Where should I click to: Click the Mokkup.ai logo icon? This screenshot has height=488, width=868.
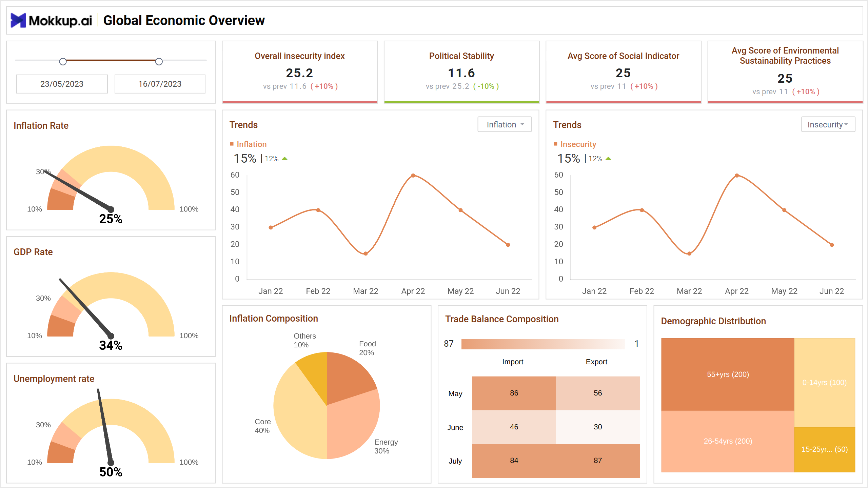18,20
